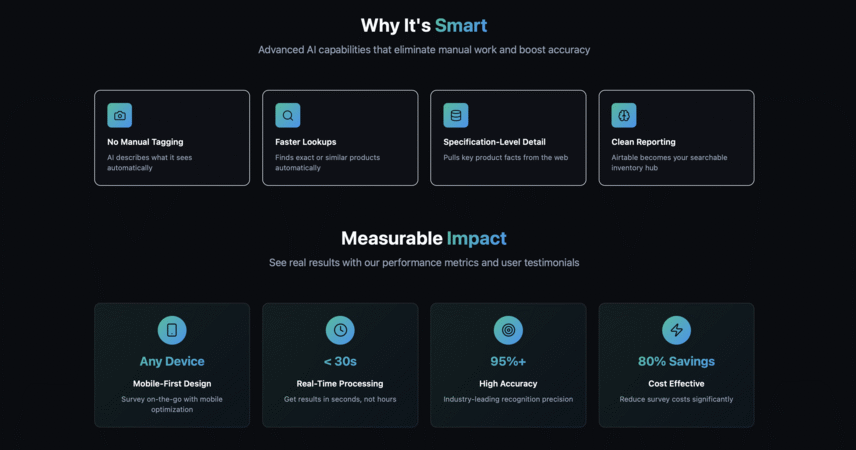
Task: Click the Specification-Level Detail card title
Action: (x=494, y=142)
